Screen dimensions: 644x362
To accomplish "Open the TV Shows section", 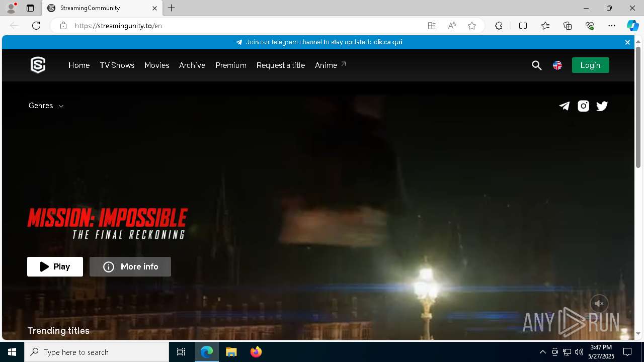I will point(117,65).
